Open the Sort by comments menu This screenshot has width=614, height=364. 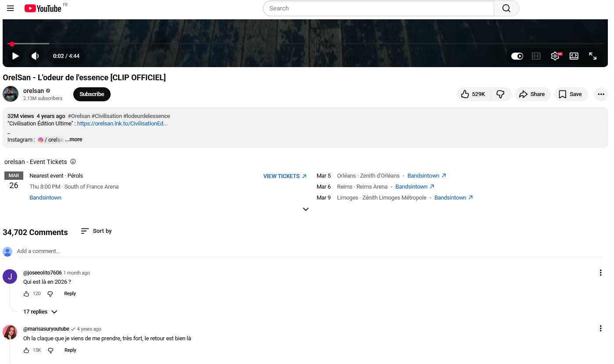click(97, 231)
